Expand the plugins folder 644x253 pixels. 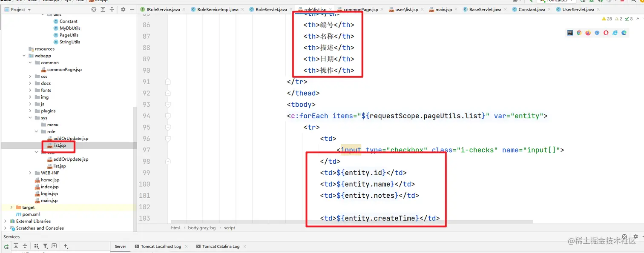coord(30,111)
